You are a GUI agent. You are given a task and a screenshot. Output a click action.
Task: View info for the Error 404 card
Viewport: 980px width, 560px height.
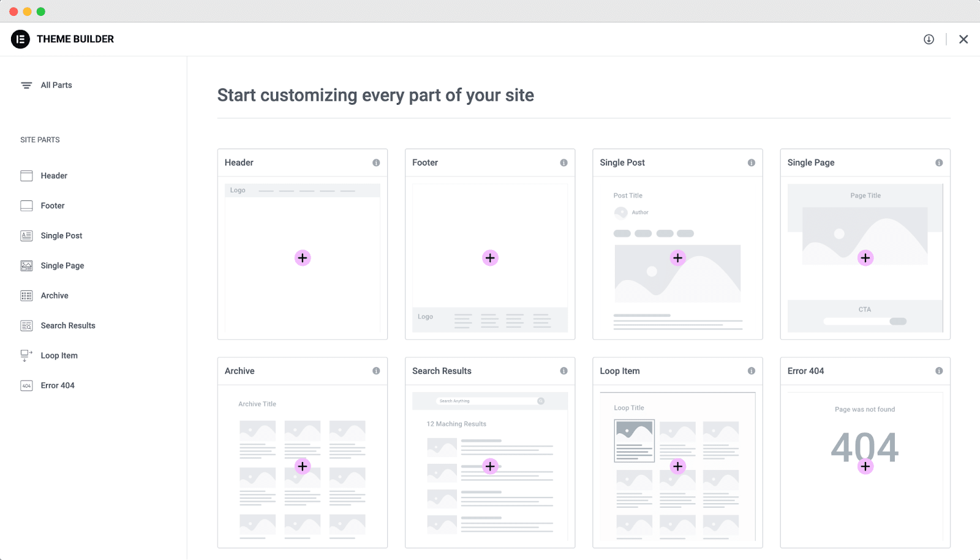click(939, 371)
